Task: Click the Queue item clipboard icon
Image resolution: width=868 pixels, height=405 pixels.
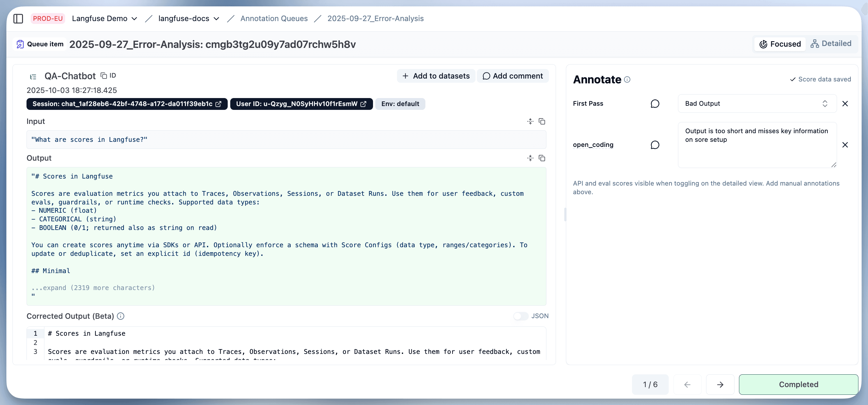Action: pos(20,44)
